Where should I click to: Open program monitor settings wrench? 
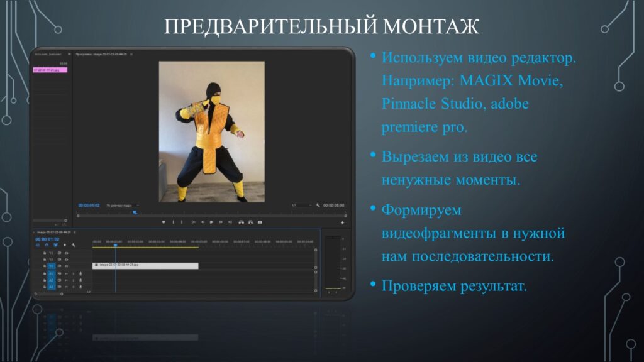click(318, 205)
